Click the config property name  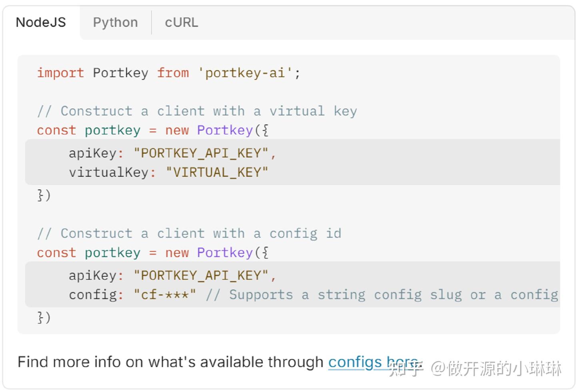coord(93,295)
